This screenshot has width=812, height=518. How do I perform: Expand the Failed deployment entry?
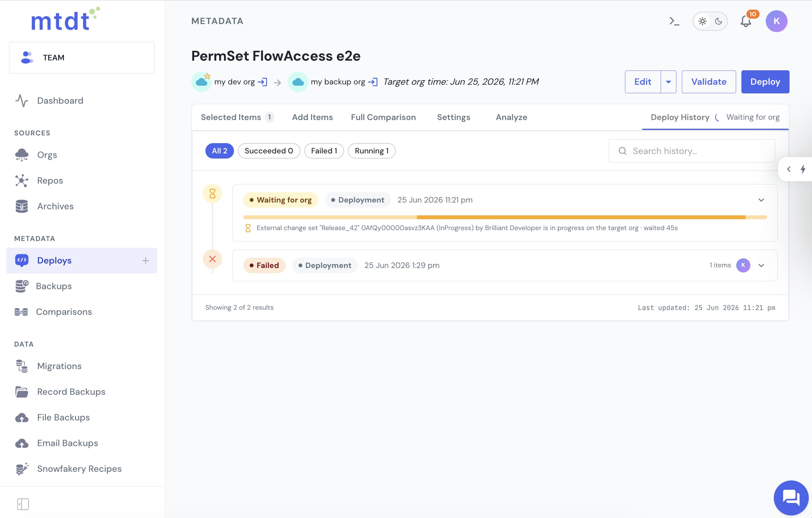[x=761, y=265]
